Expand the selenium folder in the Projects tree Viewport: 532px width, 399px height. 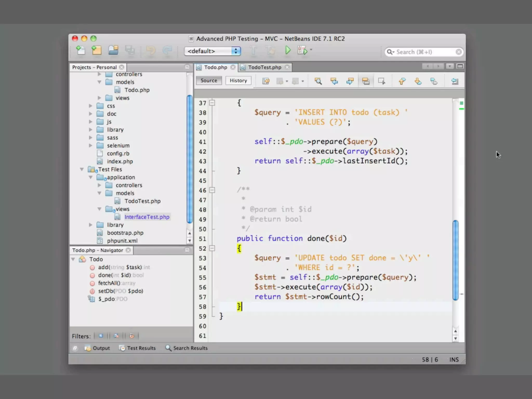pyautogui.click(x=91, y=145)
